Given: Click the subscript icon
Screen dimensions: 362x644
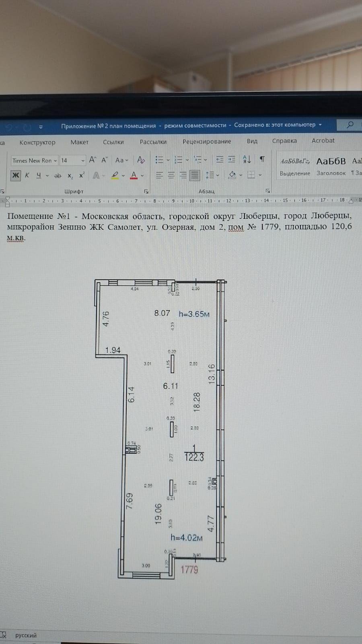Looking at the screenshot, I should tap(70, 176).
